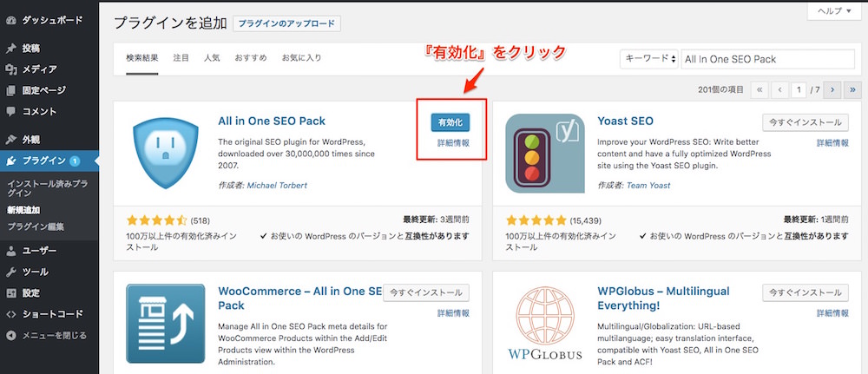868x374 pixels.
Task: Click the 201個の項目 item count
Action: click(721, 89)
